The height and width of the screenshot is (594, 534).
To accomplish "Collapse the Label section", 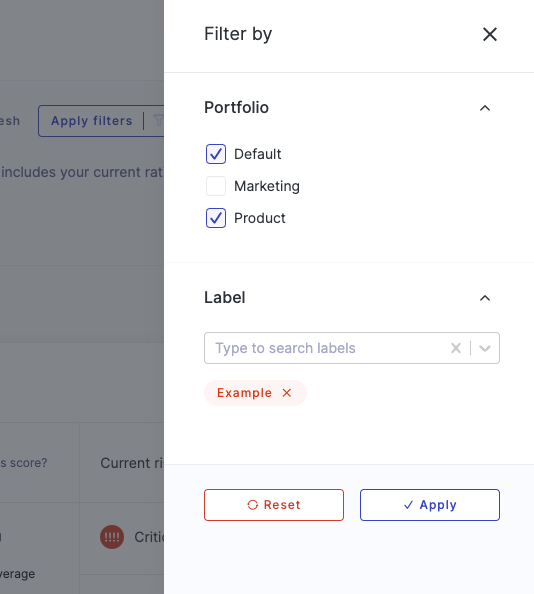I will [485, 298].
